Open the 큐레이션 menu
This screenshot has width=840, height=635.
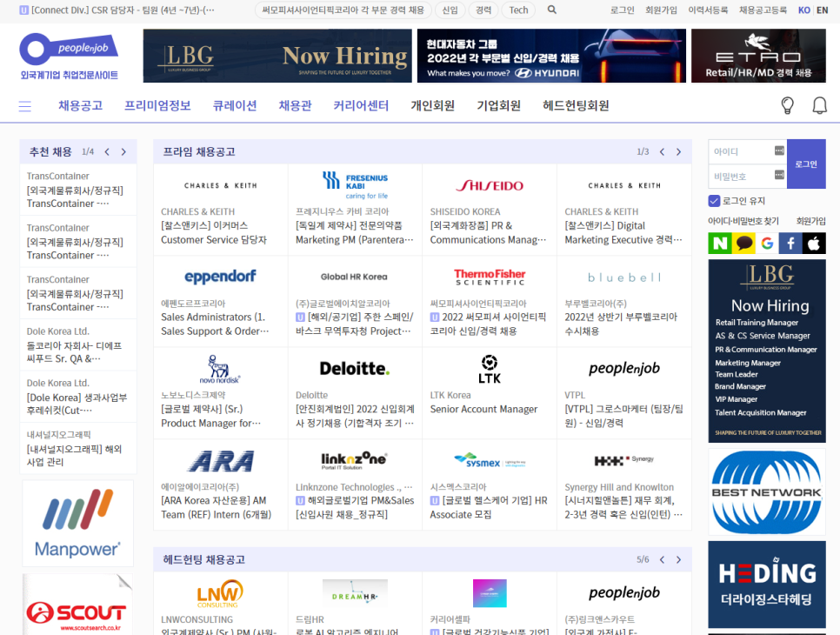235,105
